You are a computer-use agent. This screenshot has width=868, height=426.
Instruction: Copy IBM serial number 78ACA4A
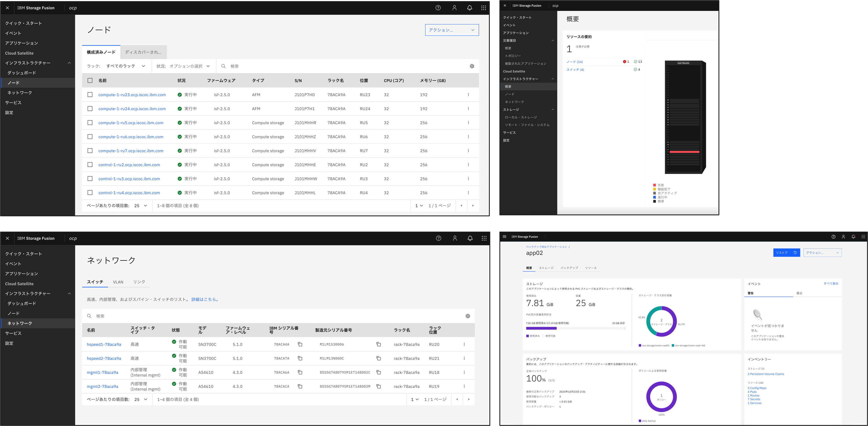tap(300, 344)
